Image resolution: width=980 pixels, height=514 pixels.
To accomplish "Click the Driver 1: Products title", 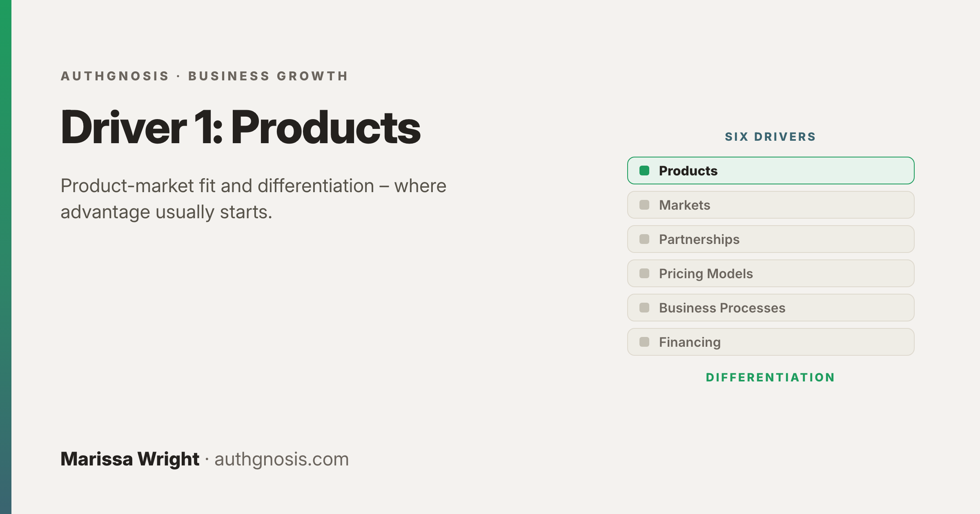I will pos(241,127).
